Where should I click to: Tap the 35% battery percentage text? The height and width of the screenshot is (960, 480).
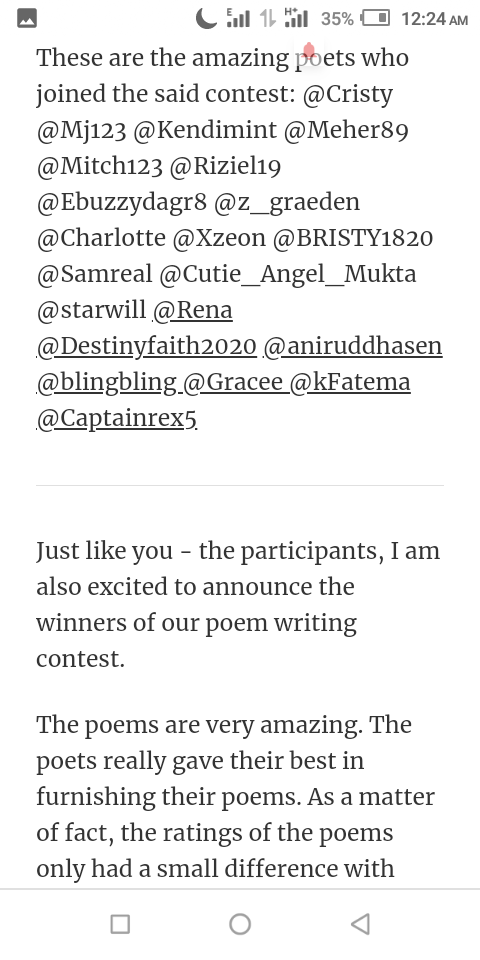tap(337, 19)
